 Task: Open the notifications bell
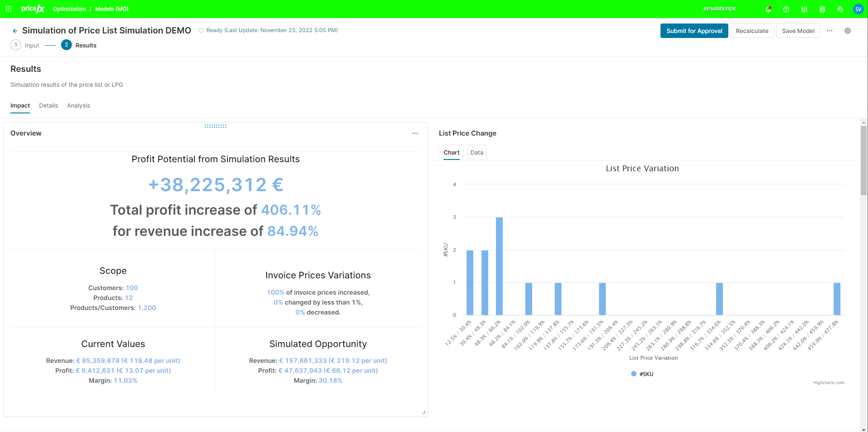click(x=768, y=9)
